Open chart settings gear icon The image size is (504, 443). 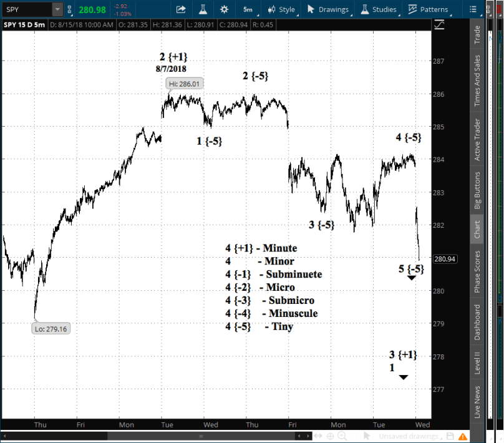click(x=225, y=9)
